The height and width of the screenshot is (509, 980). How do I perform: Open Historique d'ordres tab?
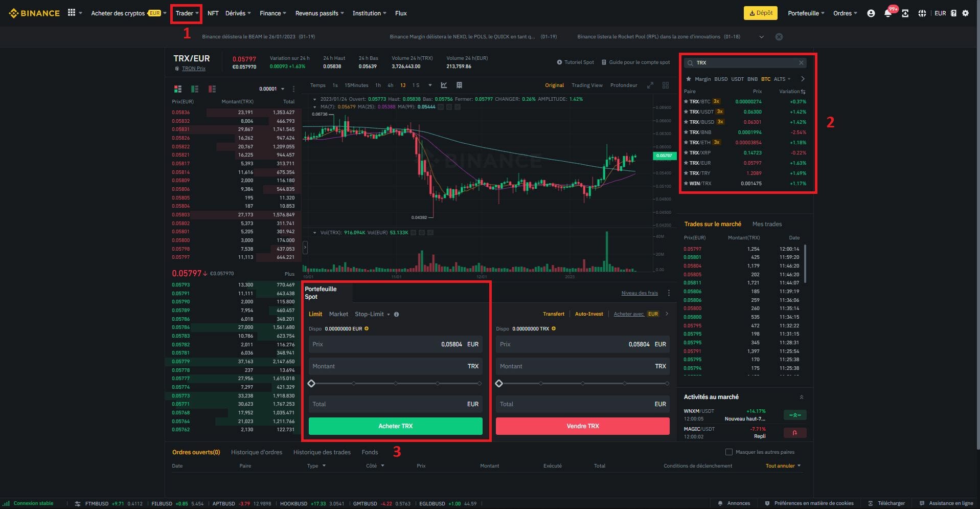(x=257, y=452)
